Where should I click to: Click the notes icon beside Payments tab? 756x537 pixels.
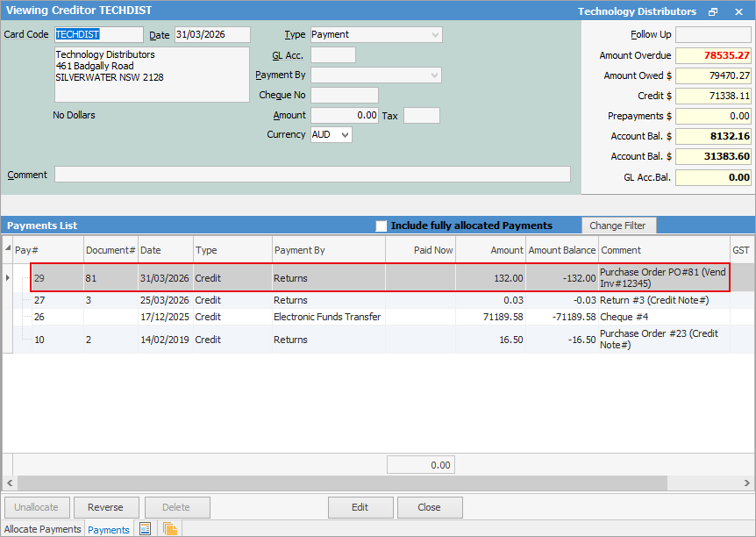(x=146, y=529)
